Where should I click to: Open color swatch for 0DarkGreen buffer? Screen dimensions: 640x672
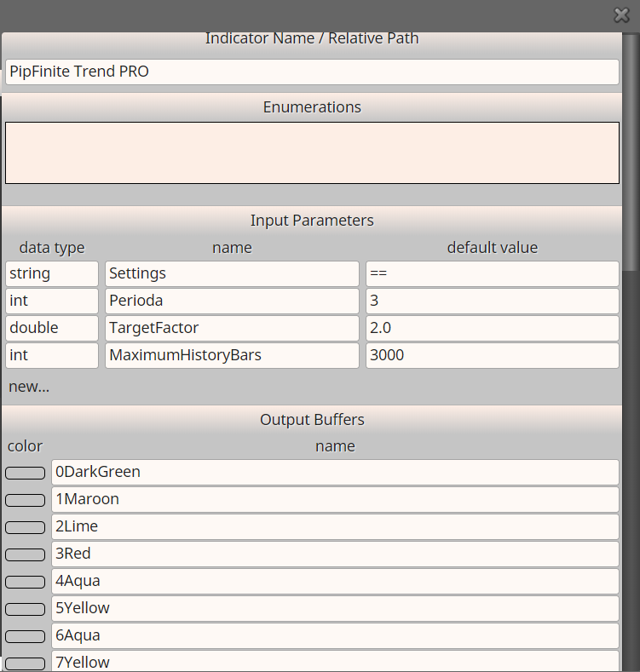point(26,473)
